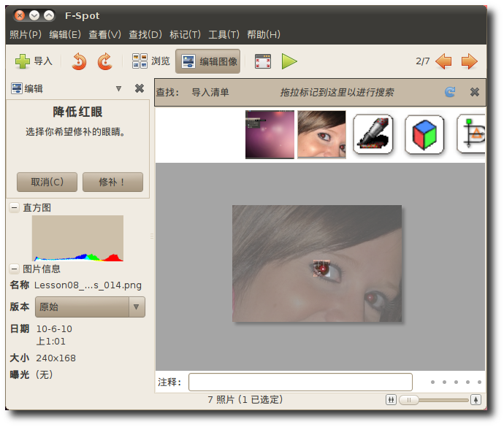Click into the 注释 comment input field

pyautogui.click(x=300, y=382)
